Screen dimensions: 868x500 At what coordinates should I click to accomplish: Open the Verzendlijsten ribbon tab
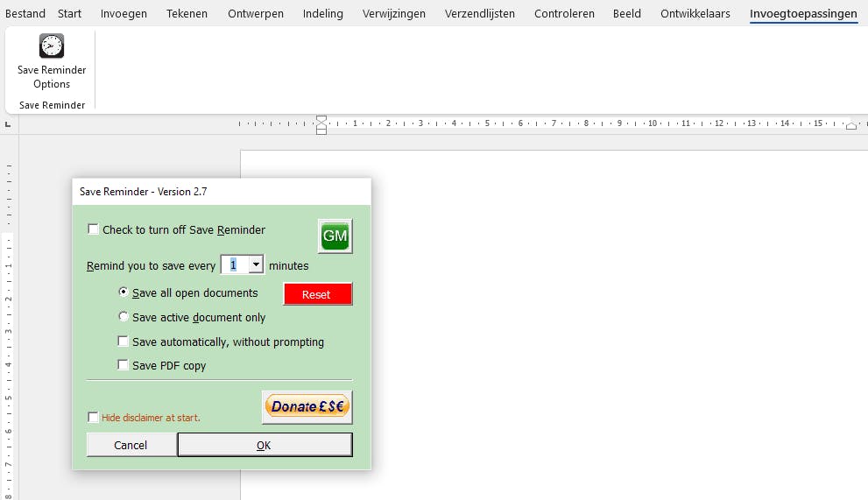pos(480,13)
